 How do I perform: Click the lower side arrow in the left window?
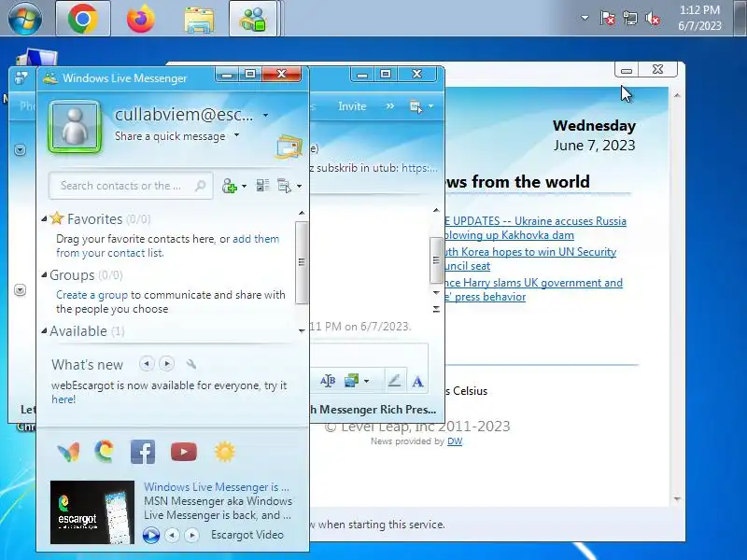tap(20, 290)
